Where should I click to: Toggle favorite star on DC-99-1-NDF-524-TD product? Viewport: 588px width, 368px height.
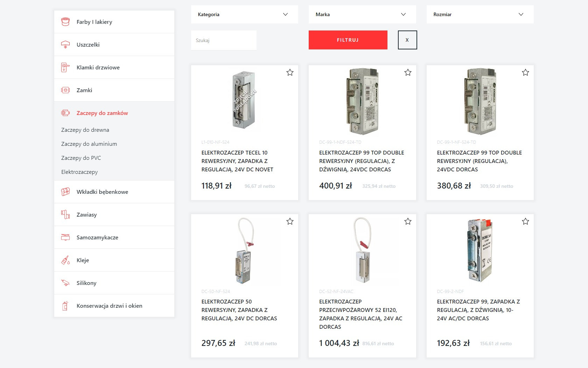point(408,73)
